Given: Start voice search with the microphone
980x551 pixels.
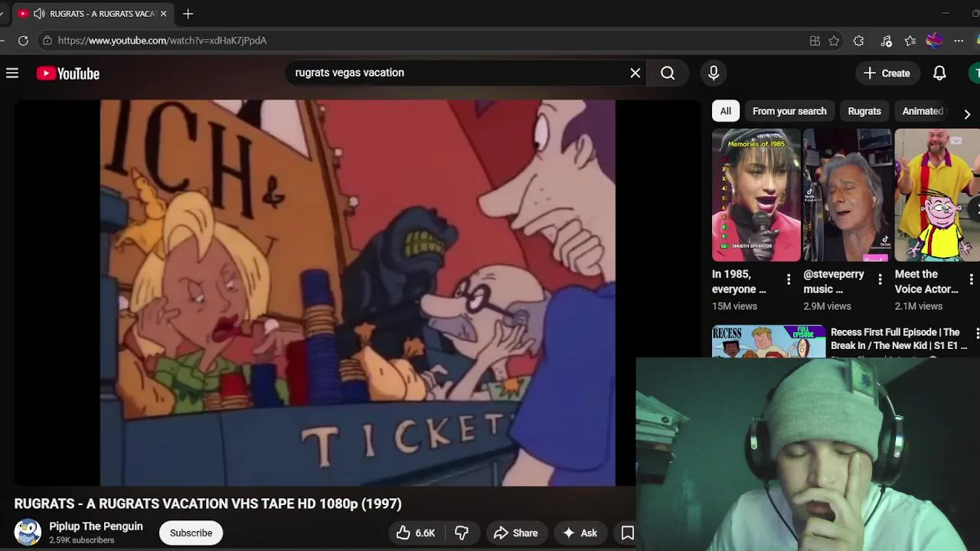Looking at the screenshot, I should (x=714, y=73).
